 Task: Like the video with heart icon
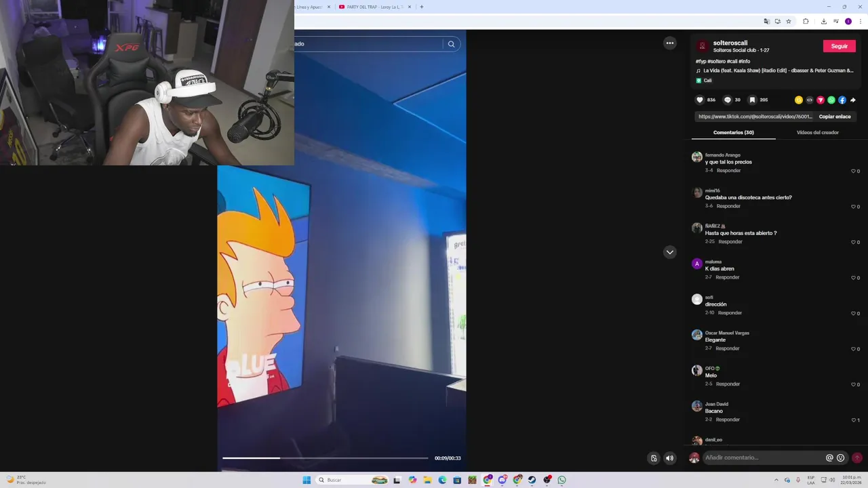[700, 100]
